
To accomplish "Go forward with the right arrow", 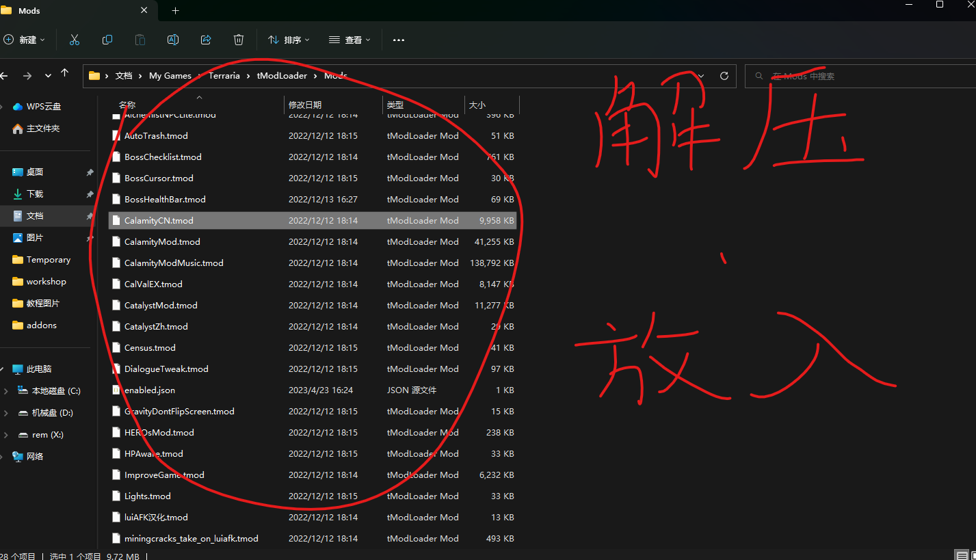I will coord(27,75).
